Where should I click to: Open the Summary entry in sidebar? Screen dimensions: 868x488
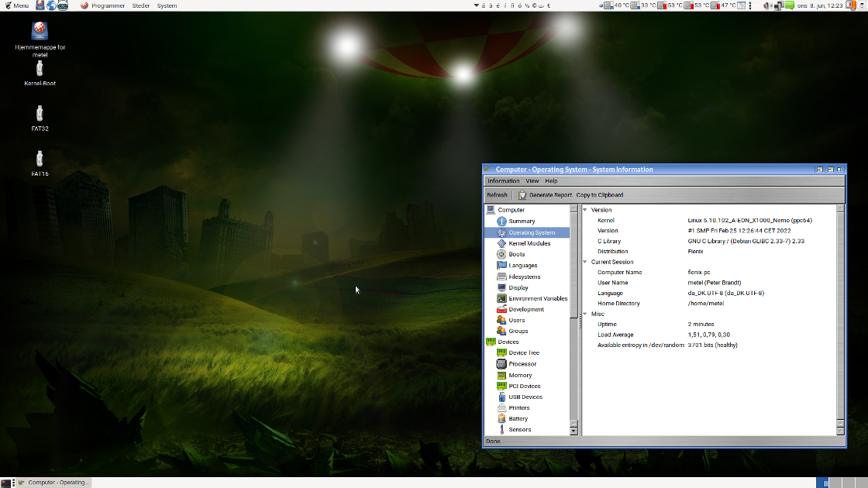(x=521, y=222)
